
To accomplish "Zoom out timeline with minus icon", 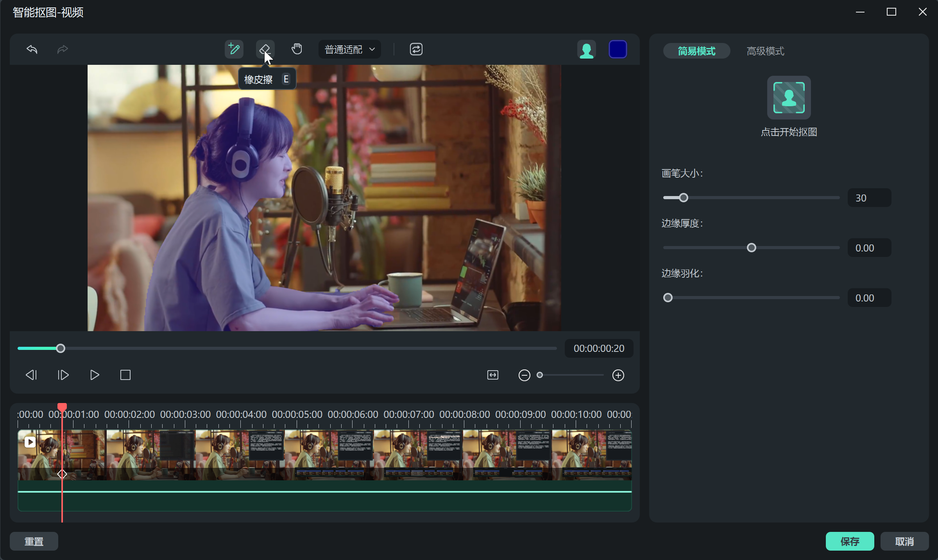I will (x=524, y=375).
